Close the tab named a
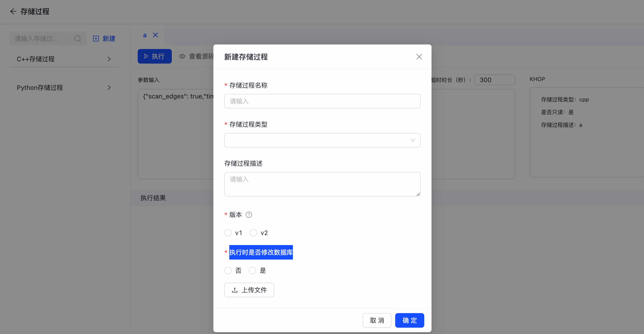Viewport: 644px width, 334px height. [x=155, y=35]
